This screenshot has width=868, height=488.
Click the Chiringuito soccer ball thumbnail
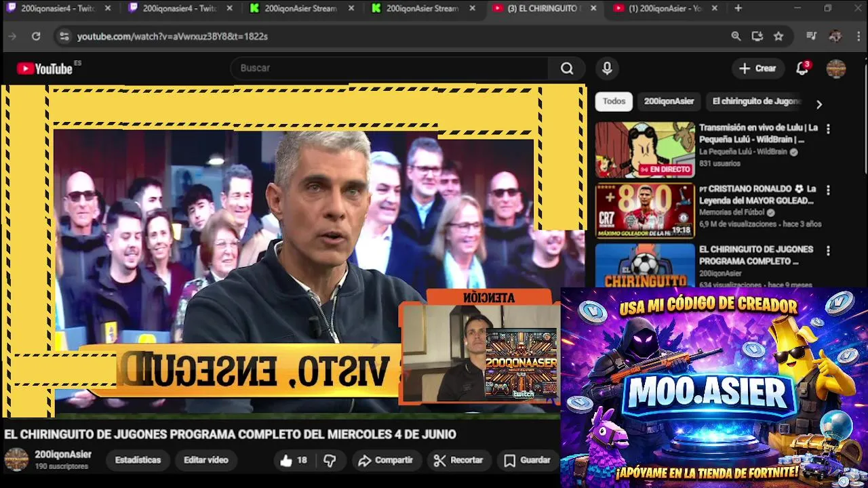(x=645, y=266)
